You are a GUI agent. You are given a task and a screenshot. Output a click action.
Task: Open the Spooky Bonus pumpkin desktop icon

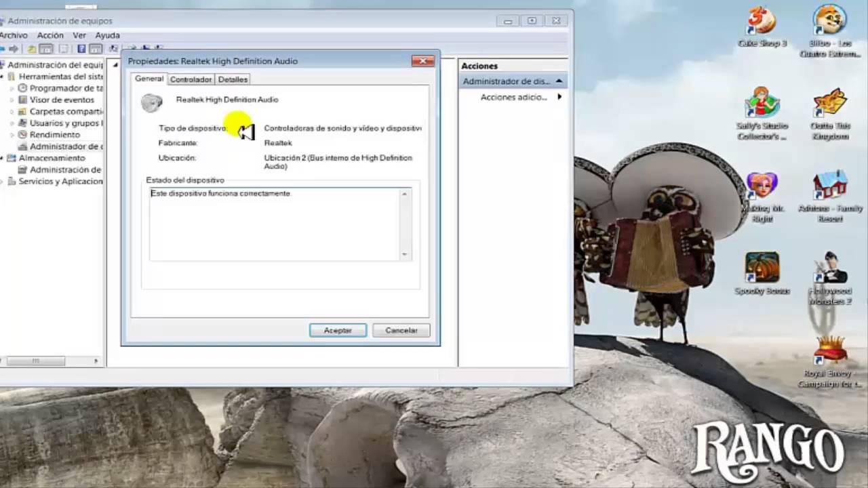(762, 273)
